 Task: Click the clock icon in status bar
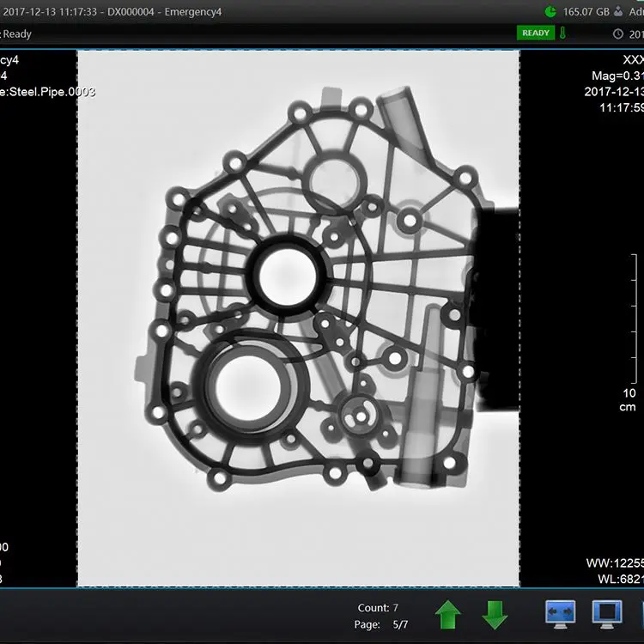point(617,34)
